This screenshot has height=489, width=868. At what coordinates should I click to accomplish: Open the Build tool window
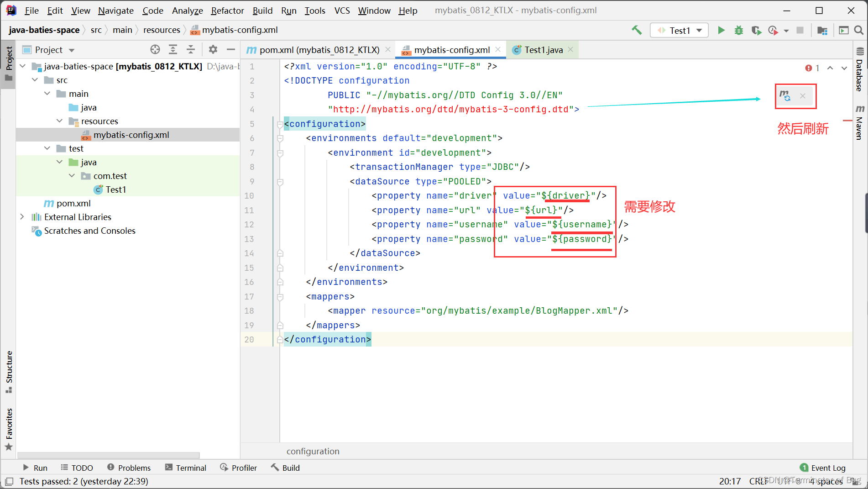point(285,468)
